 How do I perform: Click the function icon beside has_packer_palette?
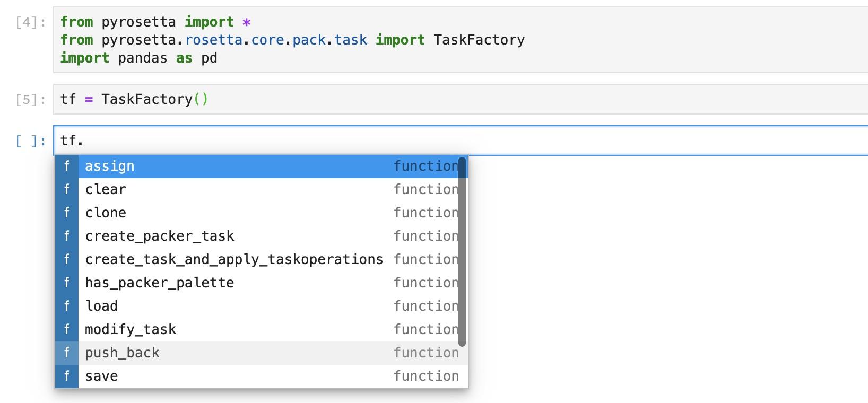(67, 283)
